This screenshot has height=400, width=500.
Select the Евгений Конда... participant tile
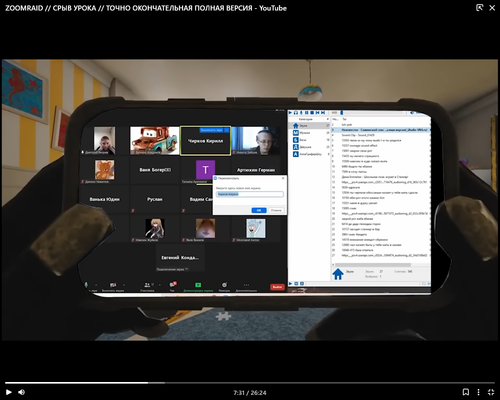point(180,258)
